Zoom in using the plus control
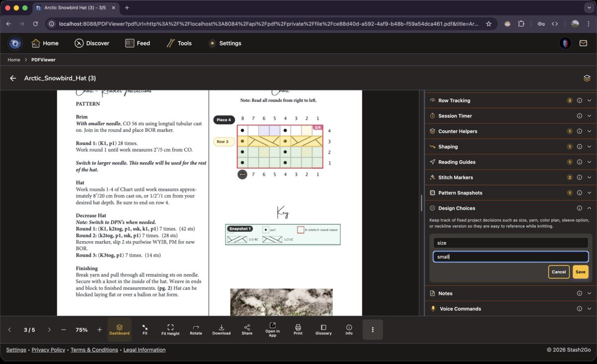 (x=99, y=329)
